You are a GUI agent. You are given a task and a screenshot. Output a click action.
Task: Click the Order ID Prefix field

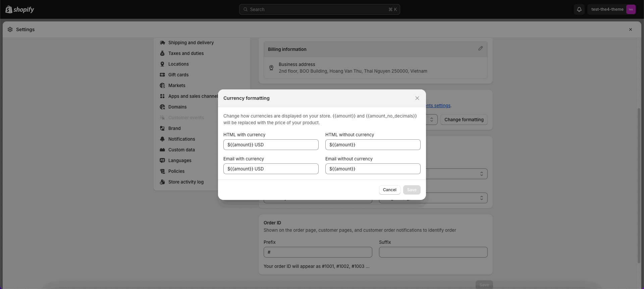click(318, 252)
